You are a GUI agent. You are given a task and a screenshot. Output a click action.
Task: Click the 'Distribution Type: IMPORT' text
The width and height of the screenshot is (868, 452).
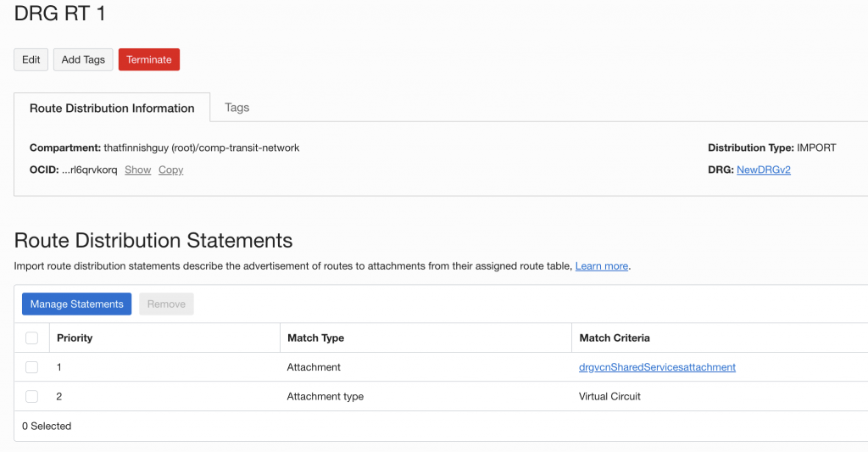click(772, 148)
